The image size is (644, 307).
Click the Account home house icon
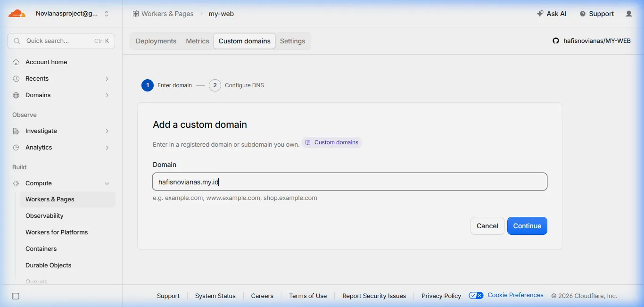point(16,62)
